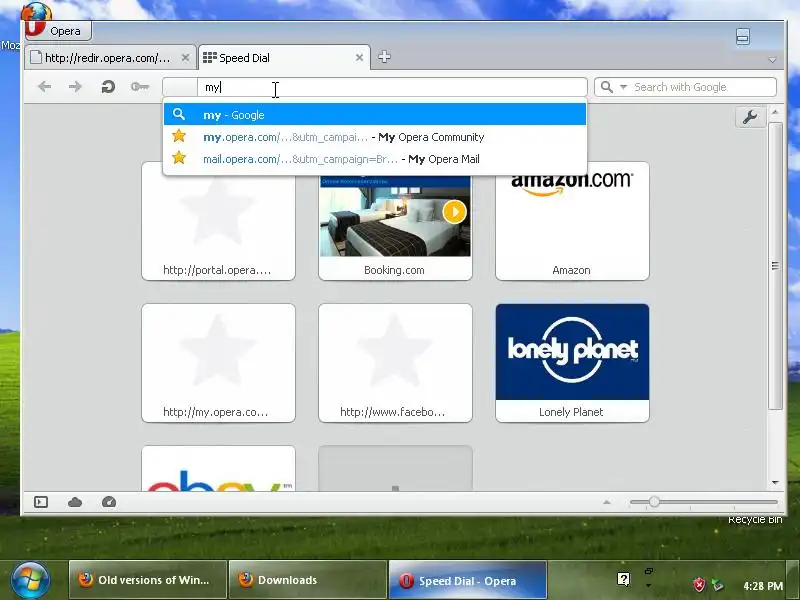Go back with the back arrow

(44, 87)
